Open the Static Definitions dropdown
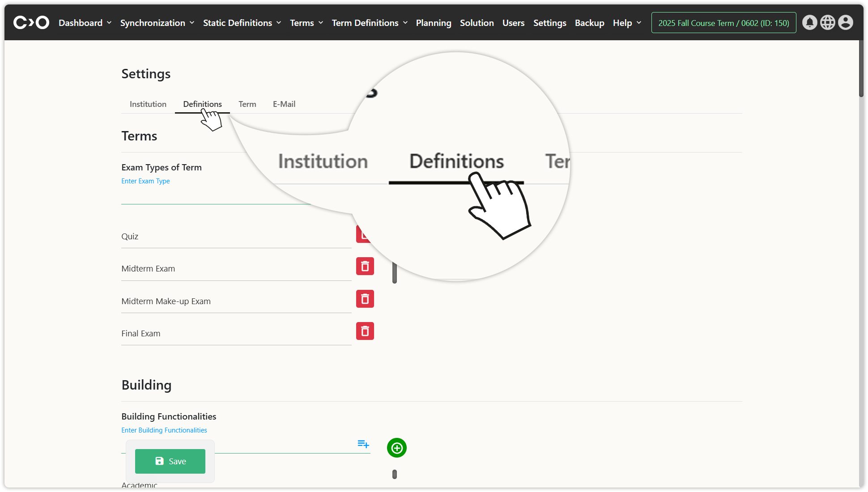The image size is (868, 492). pos(242,23)
